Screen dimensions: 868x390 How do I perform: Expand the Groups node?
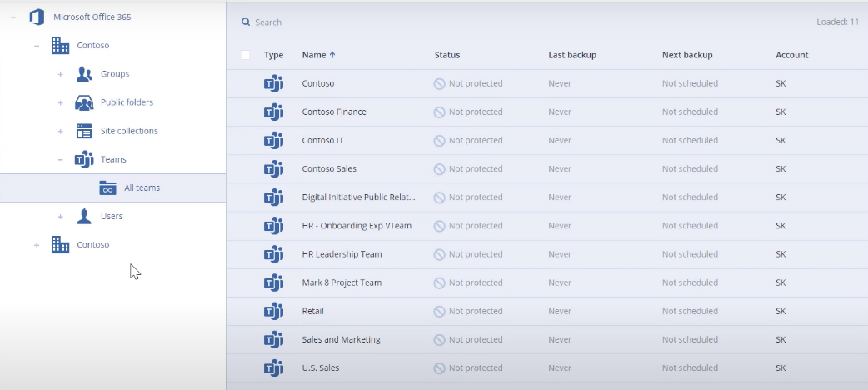point(60,74)
